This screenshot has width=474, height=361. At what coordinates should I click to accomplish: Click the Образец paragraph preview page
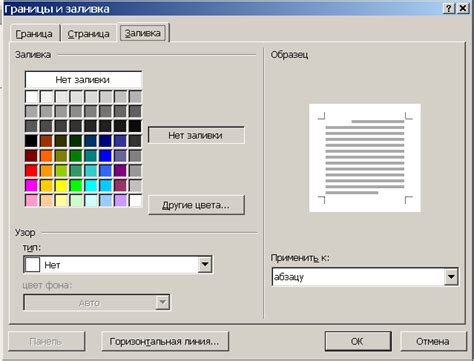365,158
